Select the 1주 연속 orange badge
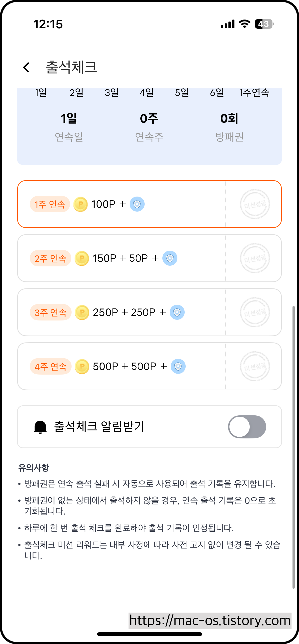 click(x=50, y=204)
